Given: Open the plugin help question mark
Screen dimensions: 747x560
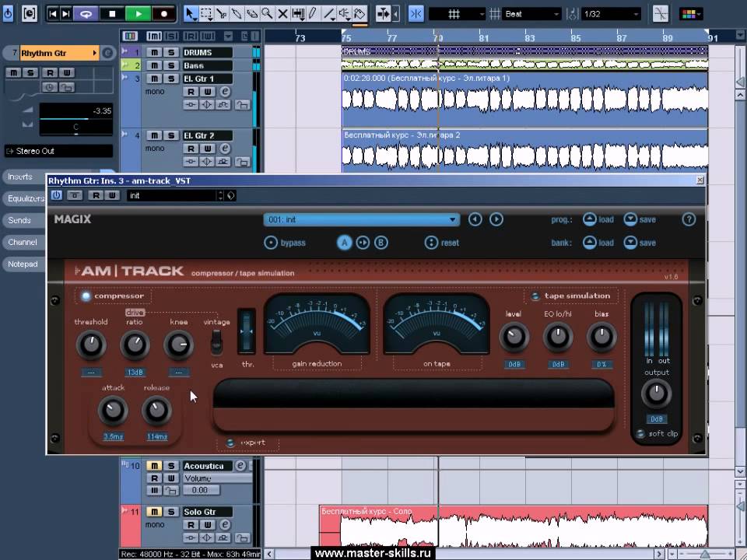Looking at the screenshot, I should [689, 219].
